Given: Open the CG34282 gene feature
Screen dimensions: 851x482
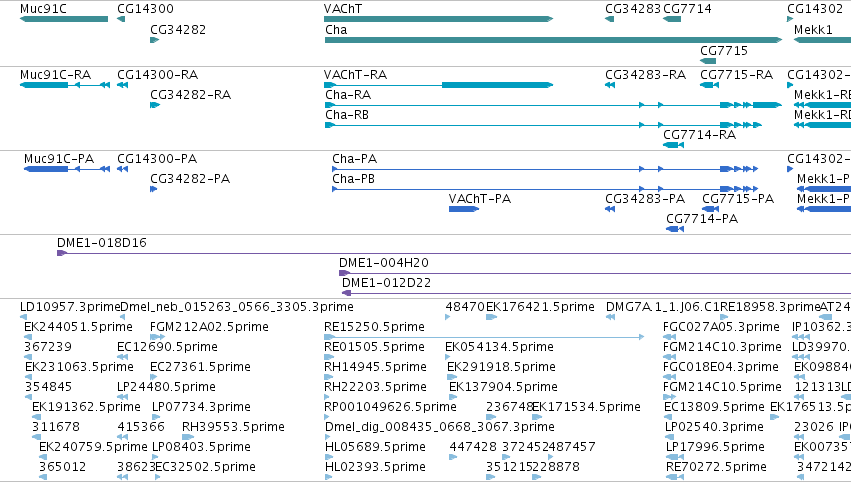Looking at the screenshot, I should coord(155,40).
